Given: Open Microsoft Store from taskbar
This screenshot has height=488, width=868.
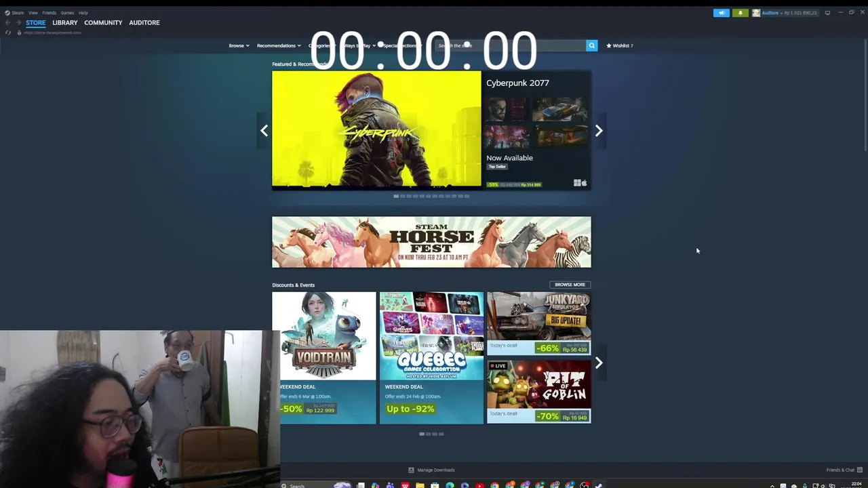Looking at the screenshot, I should tap(435, 485).
